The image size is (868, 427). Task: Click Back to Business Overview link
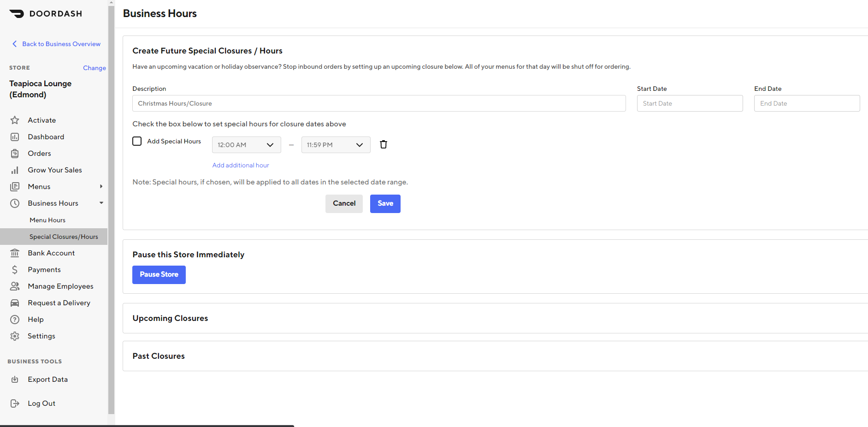[x=61, y=44]
